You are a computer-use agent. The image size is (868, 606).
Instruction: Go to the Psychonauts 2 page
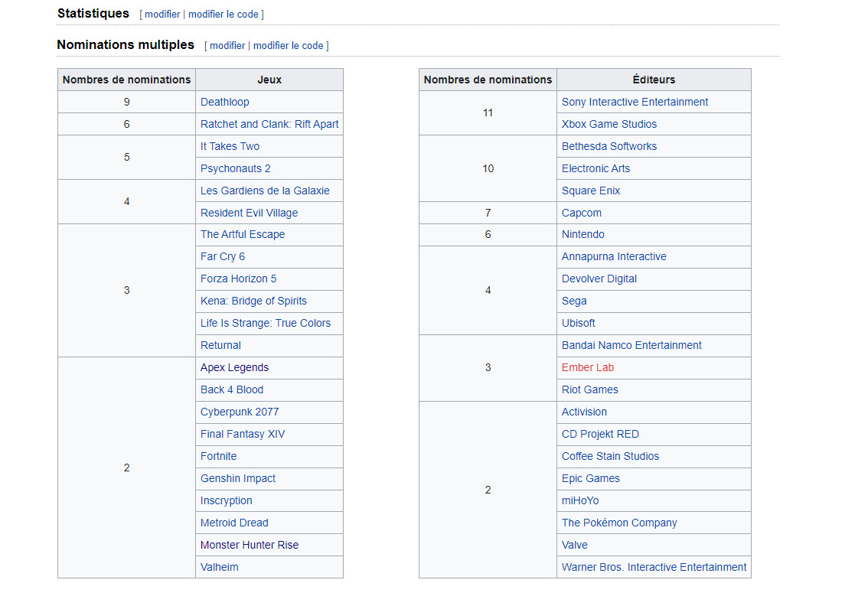tap(235, 168)
